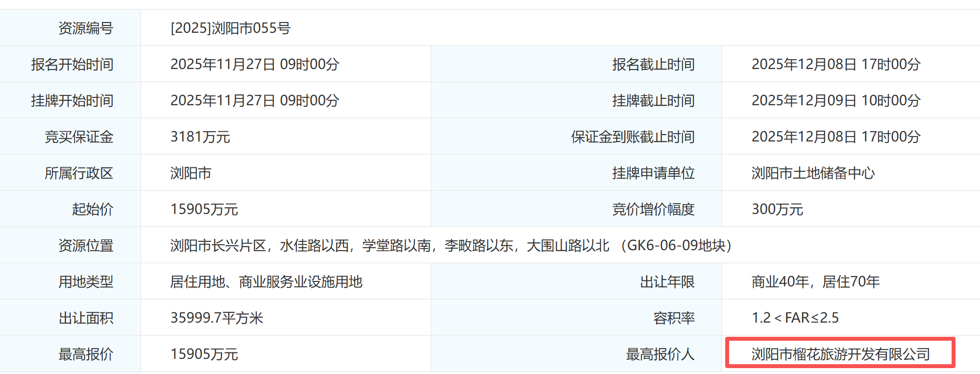Click the 资源位置 address text
Image resolution: width=980 pixels, height=374 pixels.
[450, 245]
